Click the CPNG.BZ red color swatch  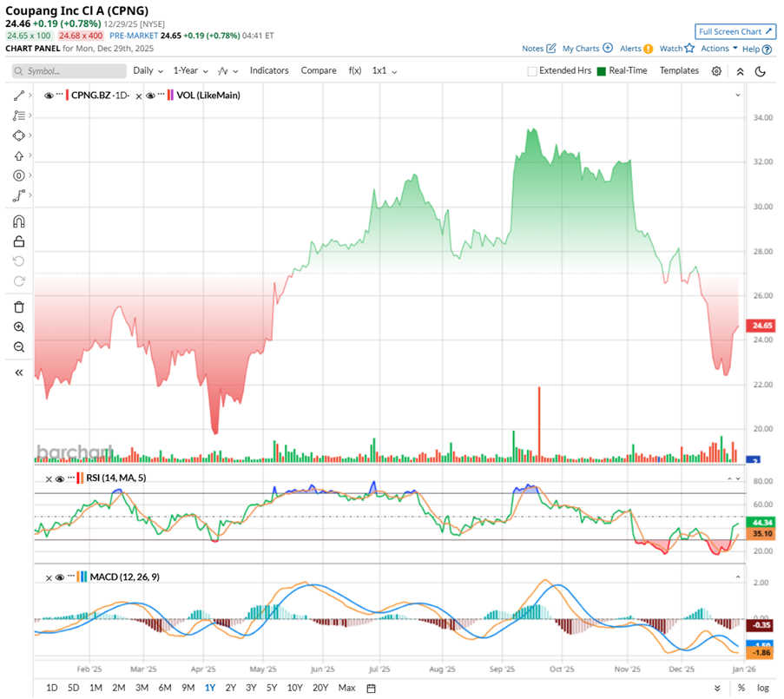(x=67, y=95)
